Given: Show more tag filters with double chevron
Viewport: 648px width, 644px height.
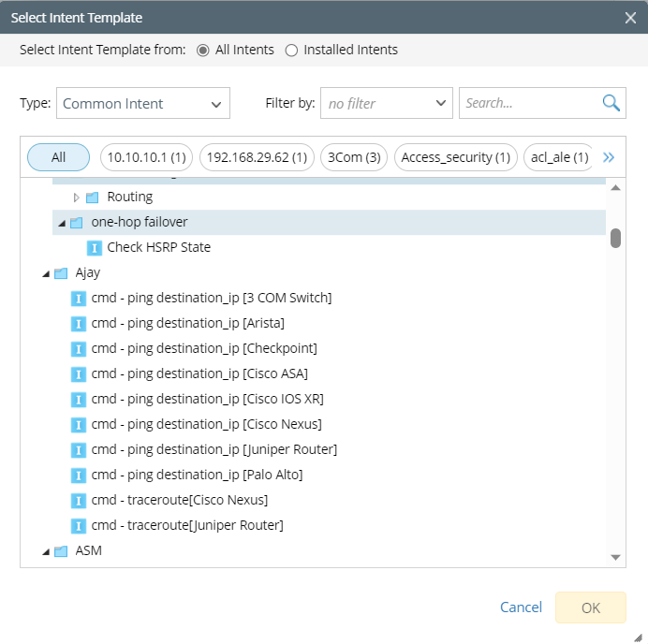Looking at the screenshot, I should click(609, 157).
